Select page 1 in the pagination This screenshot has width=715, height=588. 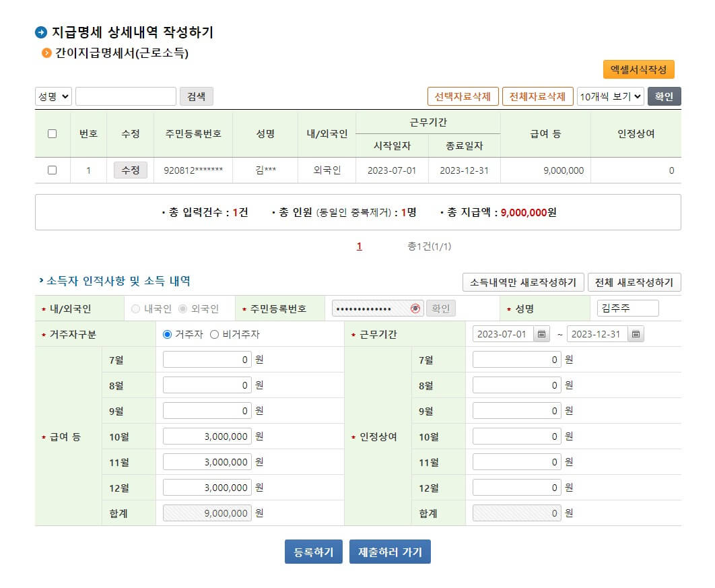coord(358,246)
